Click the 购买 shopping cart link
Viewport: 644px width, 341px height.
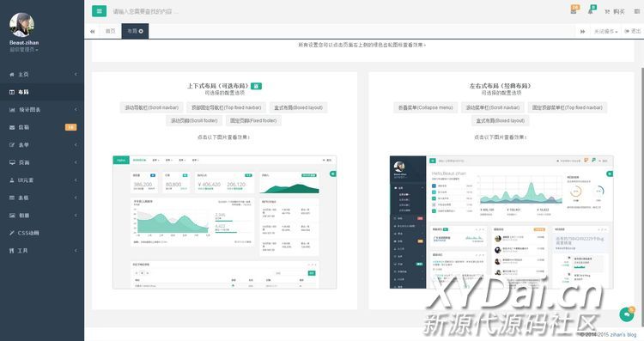click(x=615, y=11)
